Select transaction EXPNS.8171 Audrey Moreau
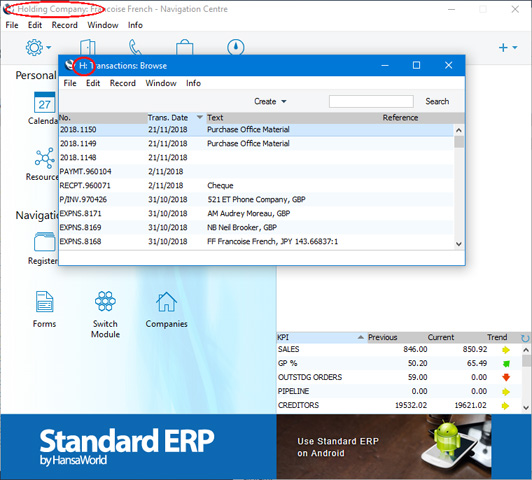Viewport: 532px width, 480px height. [256, 213]
